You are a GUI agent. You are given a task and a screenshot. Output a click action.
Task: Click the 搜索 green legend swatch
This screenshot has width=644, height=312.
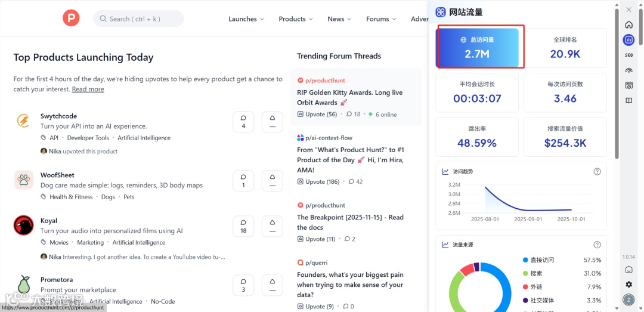pyautogui.click(x=525, y=273)
